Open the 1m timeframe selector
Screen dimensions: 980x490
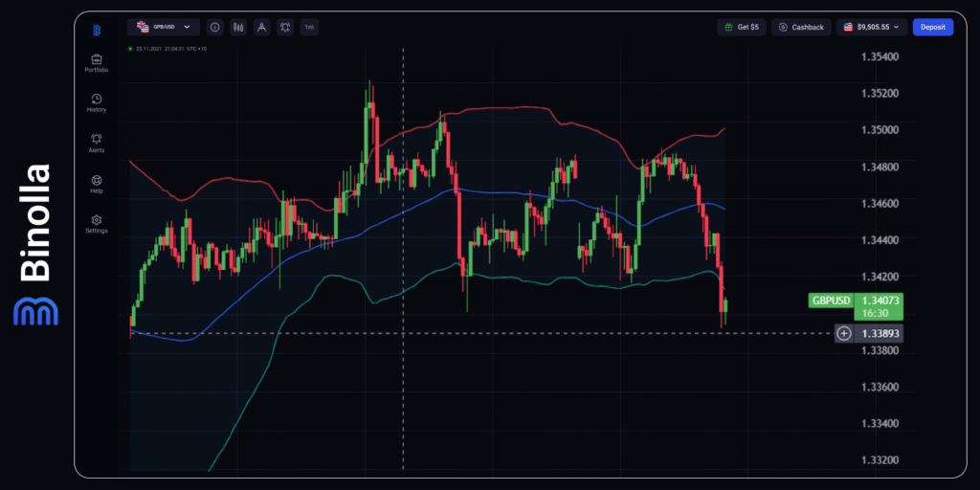point(309,28)
